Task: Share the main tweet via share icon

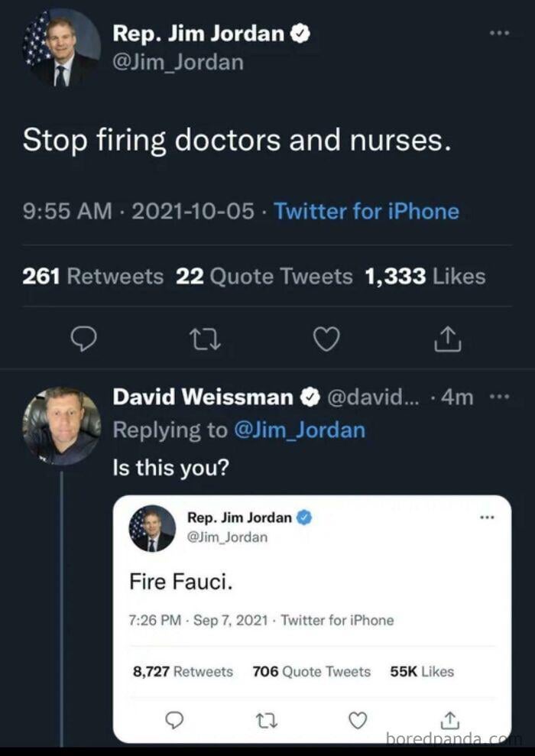Action: pyautogui.click(x=446, y=339)
